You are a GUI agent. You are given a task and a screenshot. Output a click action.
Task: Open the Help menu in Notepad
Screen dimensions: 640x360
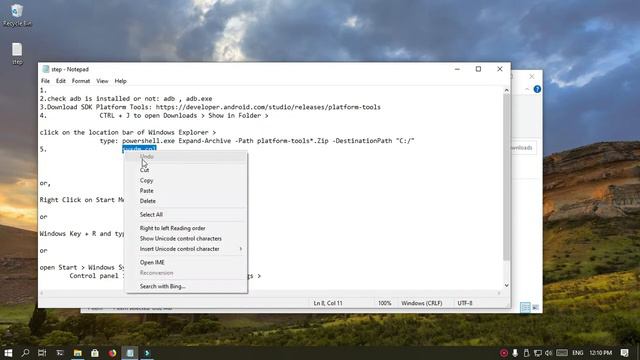120,81
